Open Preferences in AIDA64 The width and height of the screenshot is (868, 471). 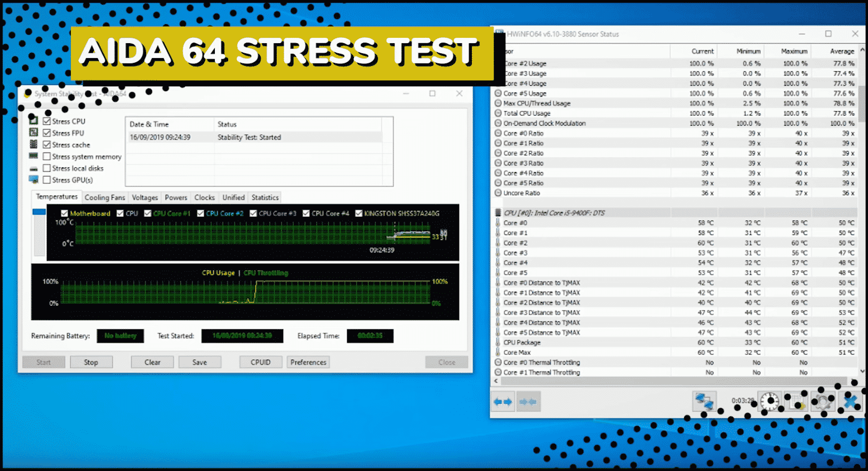tap(308, 362)
